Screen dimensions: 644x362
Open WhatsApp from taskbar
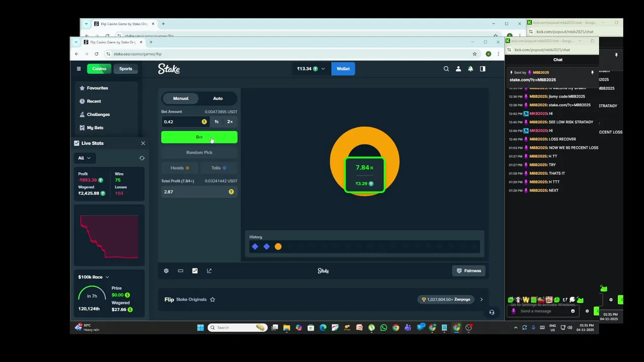pos(383,327)
